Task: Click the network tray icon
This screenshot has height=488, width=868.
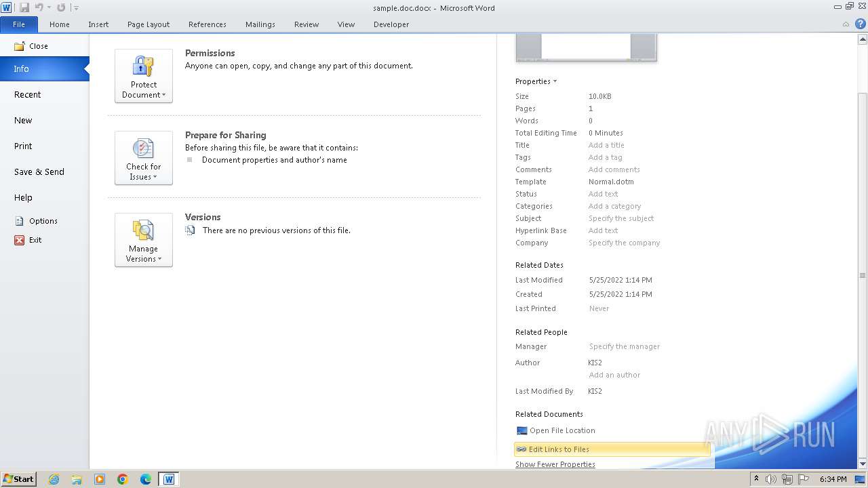Action: (787, 479)
